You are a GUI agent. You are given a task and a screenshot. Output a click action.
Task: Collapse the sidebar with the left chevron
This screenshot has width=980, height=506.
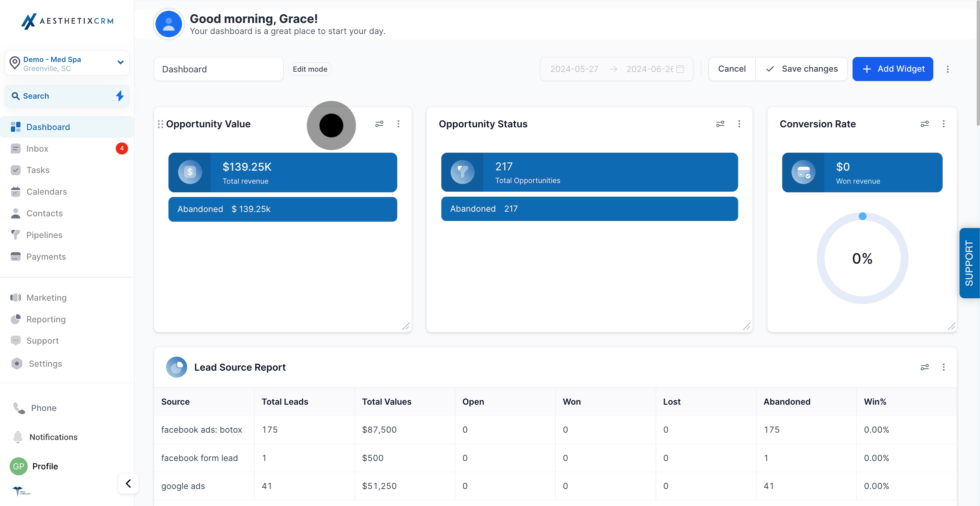click(128, 483)
